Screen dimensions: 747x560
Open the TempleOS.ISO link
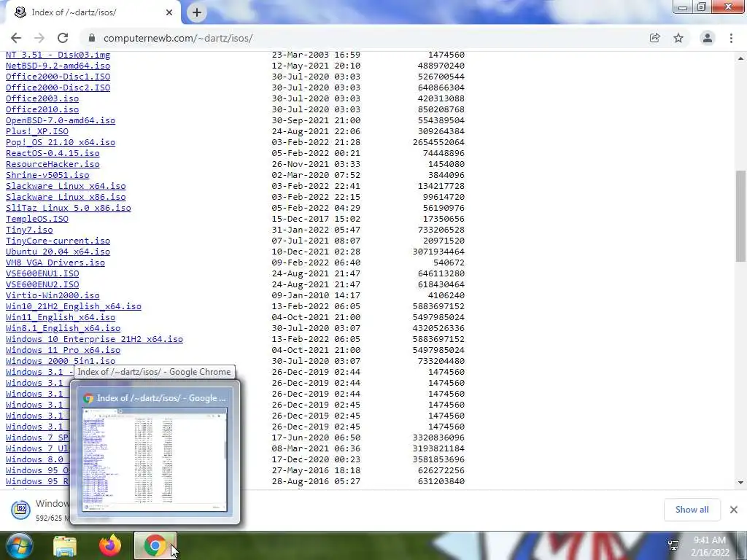click(37, 219)
